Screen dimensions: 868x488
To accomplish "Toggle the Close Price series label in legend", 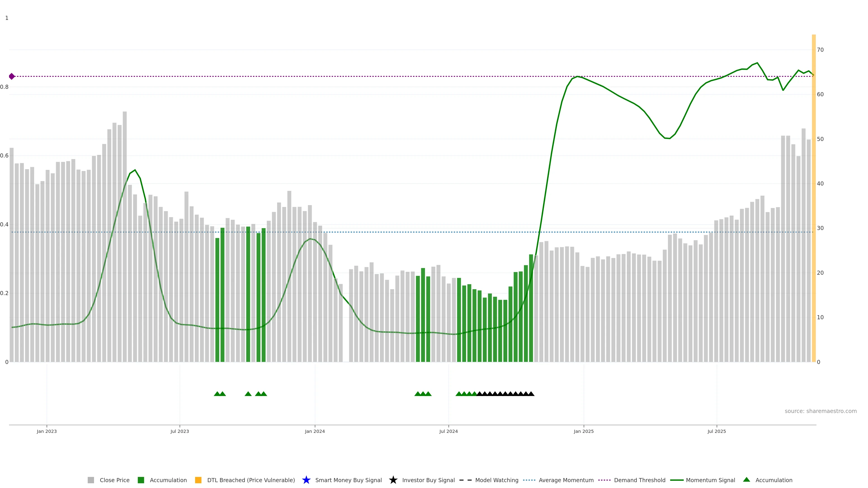I will point(115,480).
